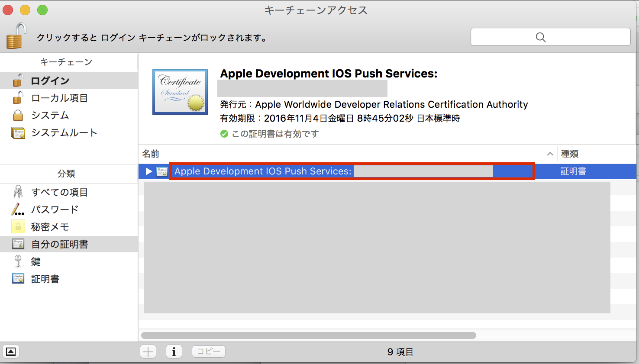Select the ローカル項目 keychain

[59, 98]
